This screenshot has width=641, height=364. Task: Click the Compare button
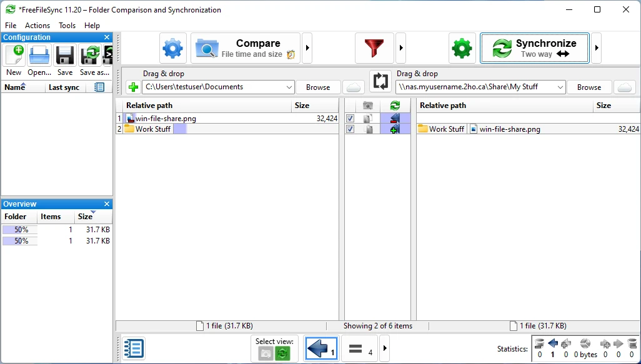click(244, 47)
